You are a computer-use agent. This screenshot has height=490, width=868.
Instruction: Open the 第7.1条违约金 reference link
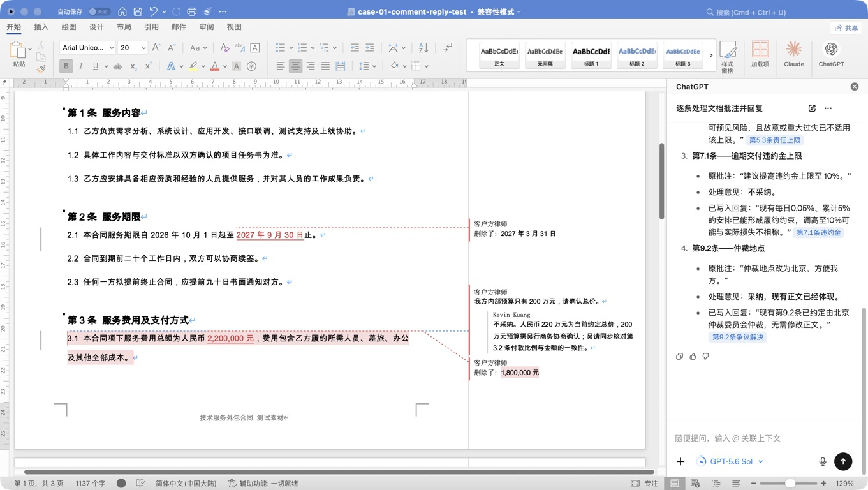tap(818, 233)
